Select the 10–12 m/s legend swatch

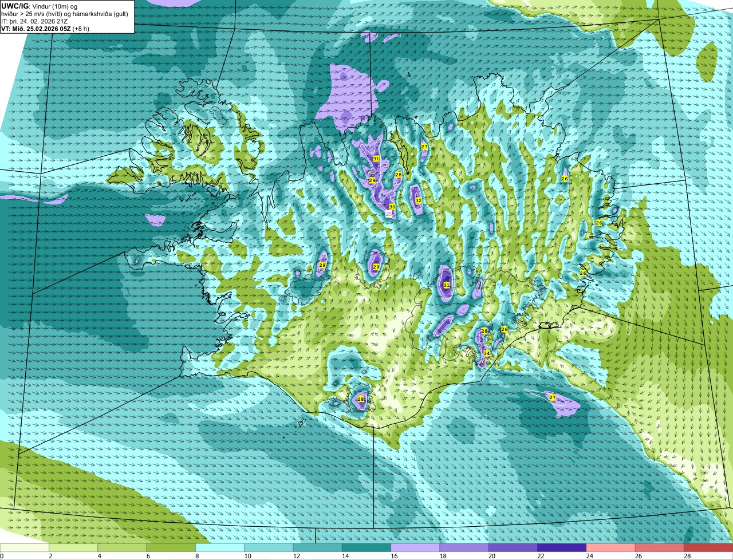(269, 547)
